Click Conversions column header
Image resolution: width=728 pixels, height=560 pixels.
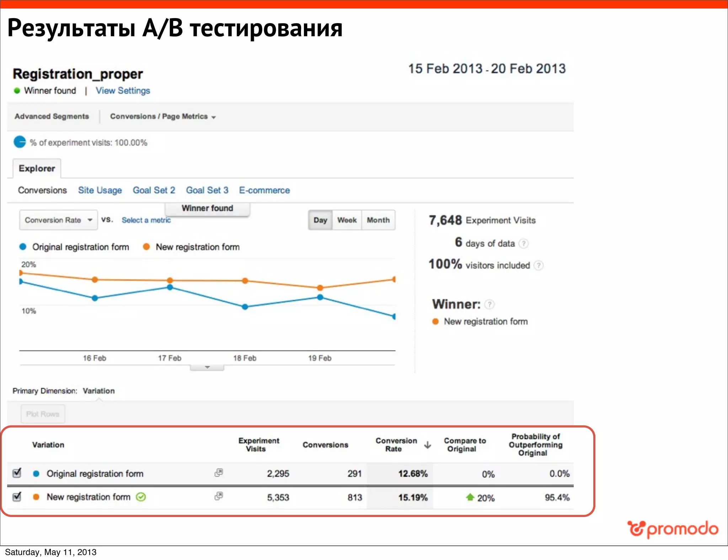pos(325,445)
